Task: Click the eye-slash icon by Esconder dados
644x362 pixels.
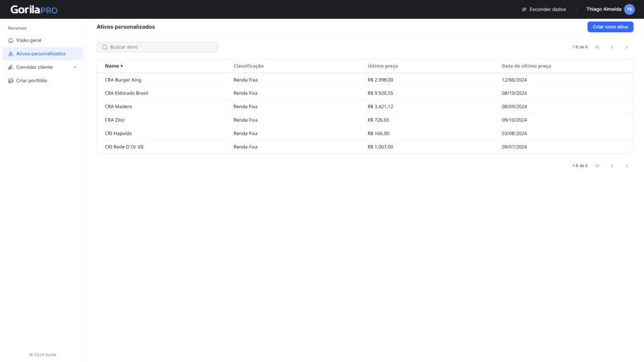Action: (x=524, y=9)
